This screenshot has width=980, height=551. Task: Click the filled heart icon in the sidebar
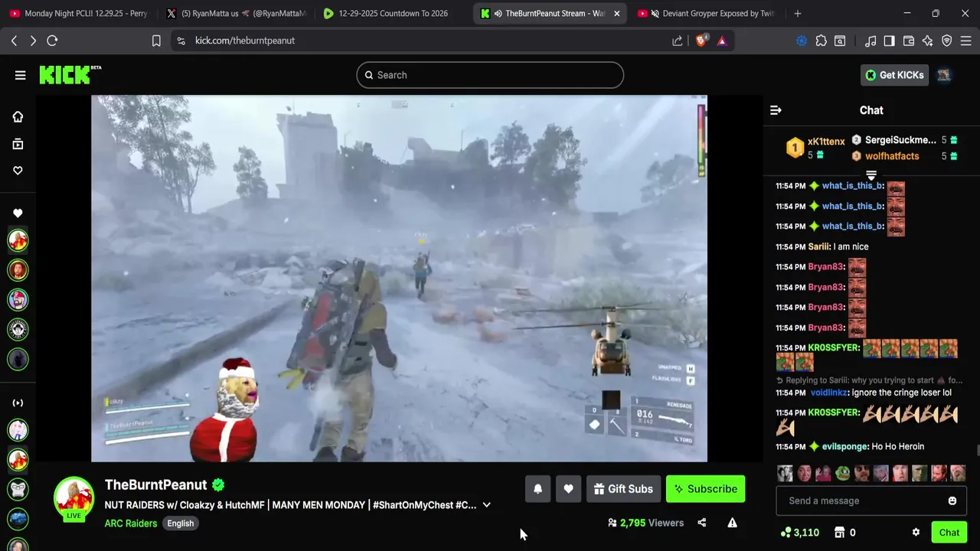(x=18, y=214)
